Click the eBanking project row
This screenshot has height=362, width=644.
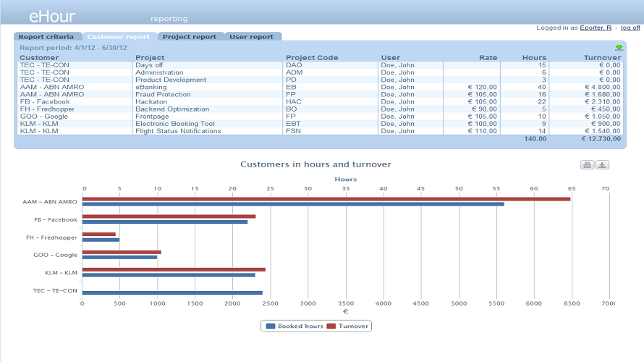click(151, 88)
